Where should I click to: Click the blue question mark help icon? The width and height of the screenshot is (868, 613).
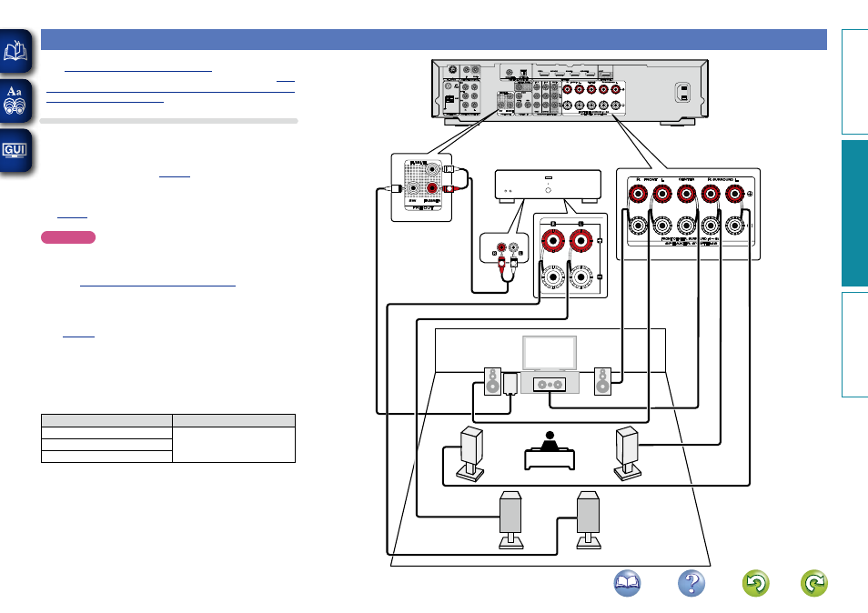(x=691, y=583)
